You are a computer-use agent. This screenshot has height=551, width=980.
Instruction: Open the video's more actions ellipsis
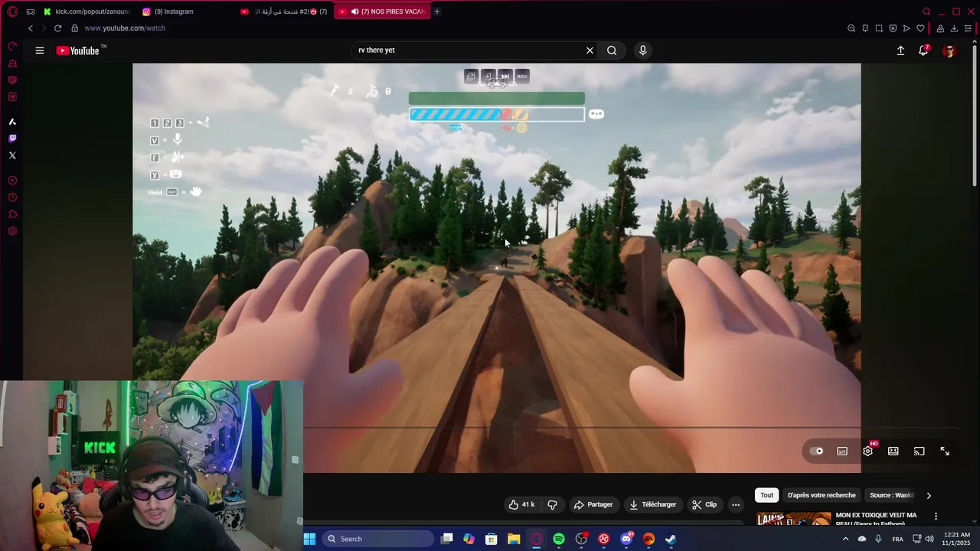pyautogui.click(x=736, y=505)
